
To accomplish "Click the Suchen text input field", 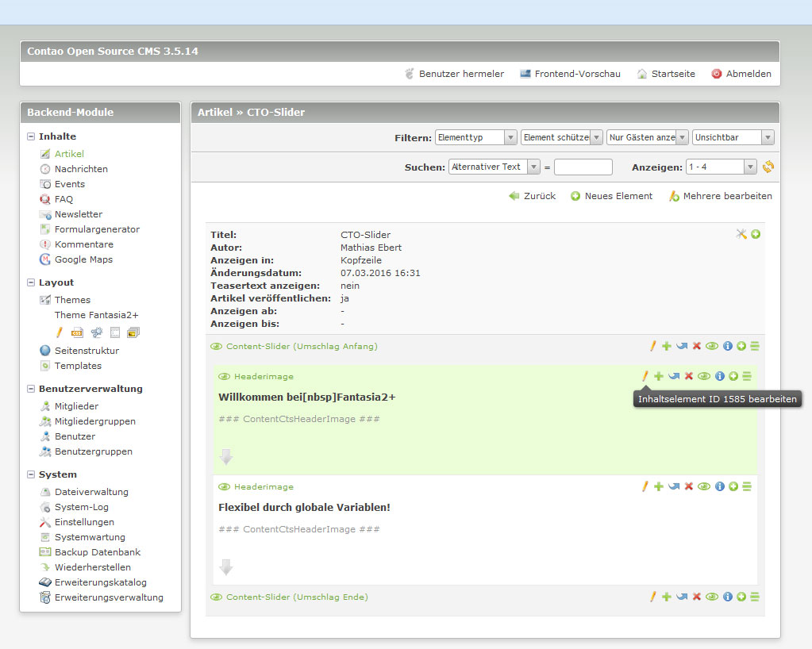I will (583, 167).
